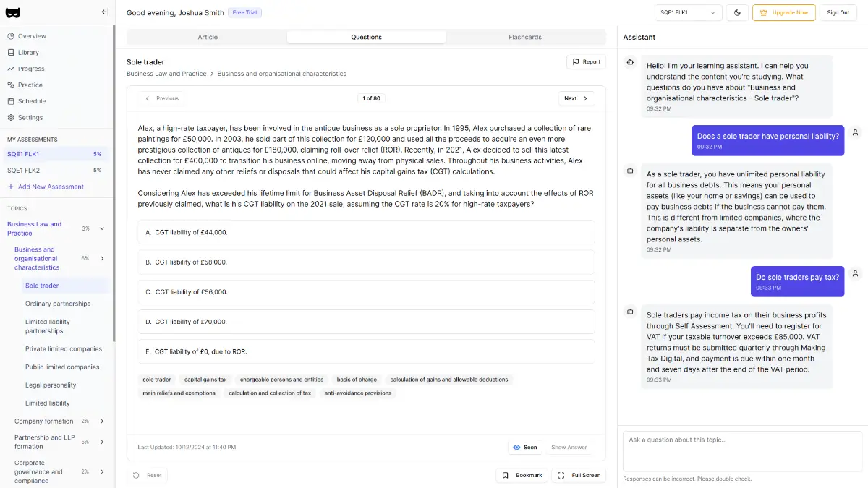Open the Schedule page
This screenshot has height=488, width=868.
(x=31, y=101)
